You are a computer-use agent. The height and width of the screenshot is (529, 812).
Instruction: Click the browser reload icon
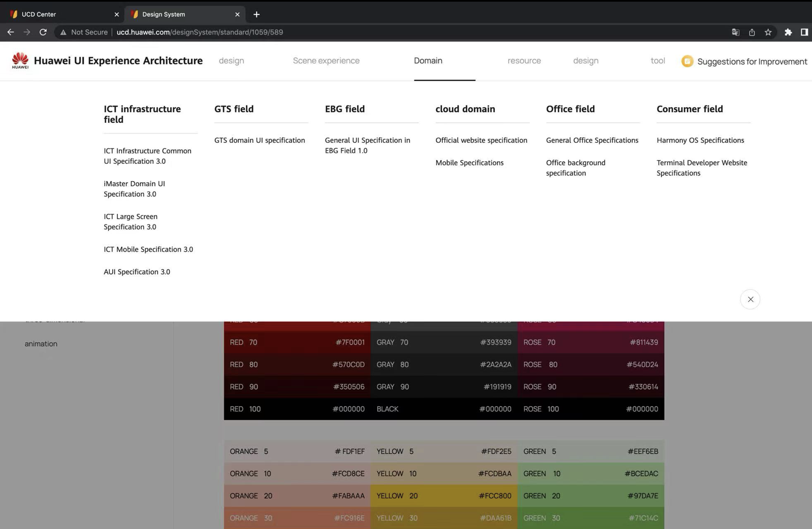pos(43,32)
